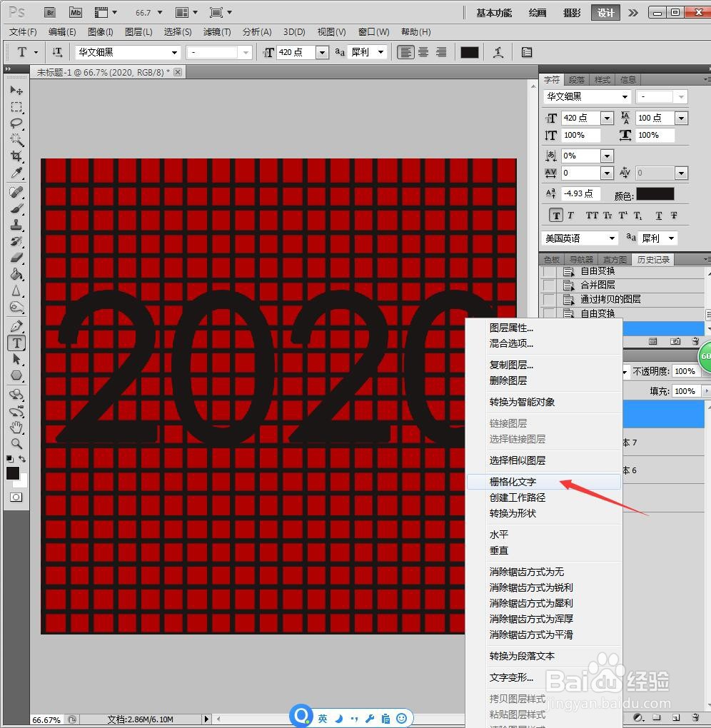Open zoom level dropdown showing 66.7
711x728 pixels.
click(x=160, y=13)
